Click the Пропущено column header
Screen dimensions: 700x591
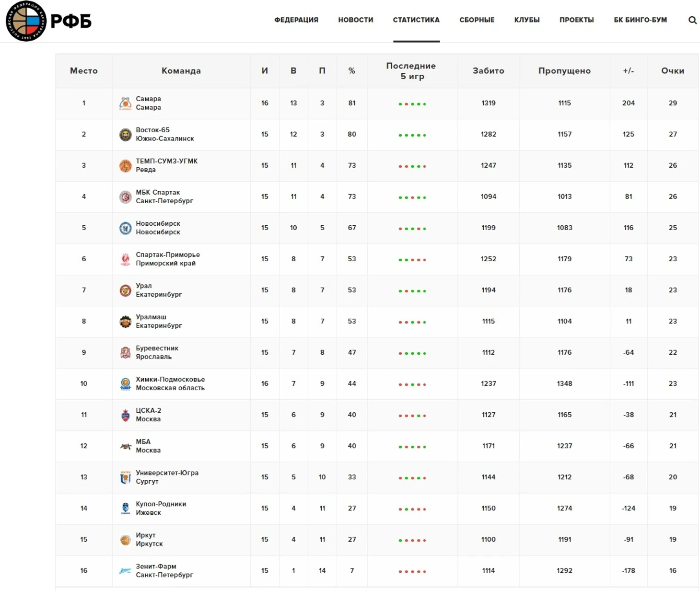point(564,71)
